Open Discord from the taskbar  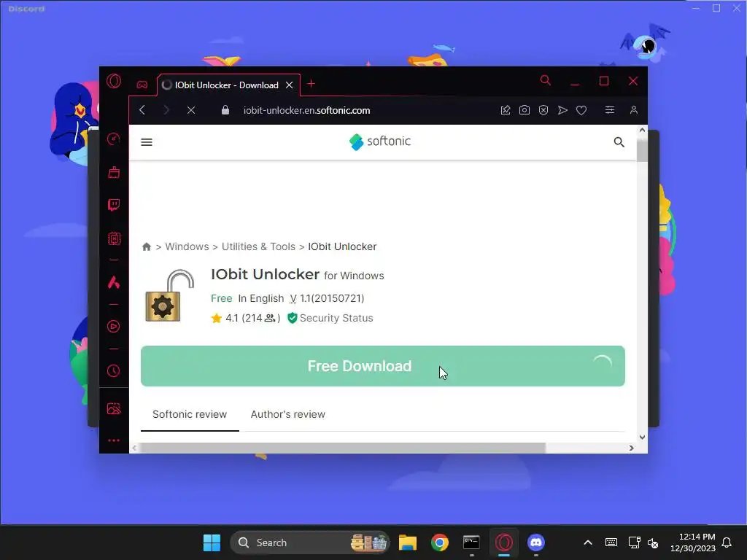point(536,542)
